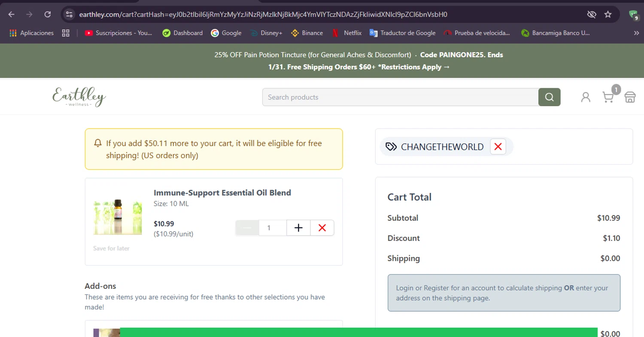Click the Shipping $0.00 amount
This screenshot has height=337, width=644.
point(611,258)
